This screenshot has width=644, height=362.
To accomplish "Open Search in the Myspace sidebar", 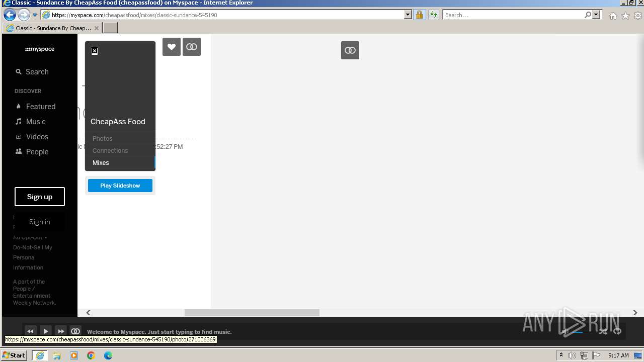I will point(32,72).
